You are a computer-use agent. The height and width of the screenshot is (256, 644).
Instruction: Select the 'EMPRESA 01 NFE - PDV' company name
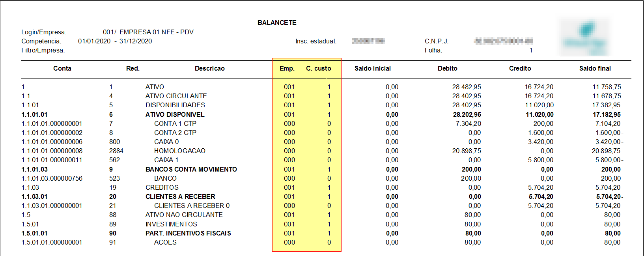pos(157,32)
